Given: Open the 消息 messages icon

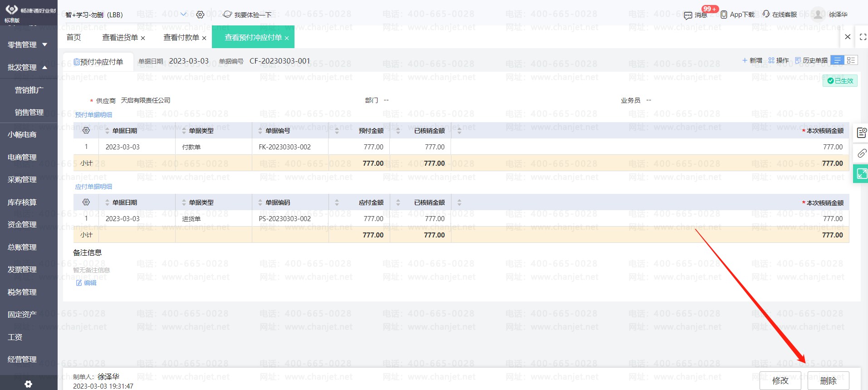Looking at the screenshot, I should [688, 15].
